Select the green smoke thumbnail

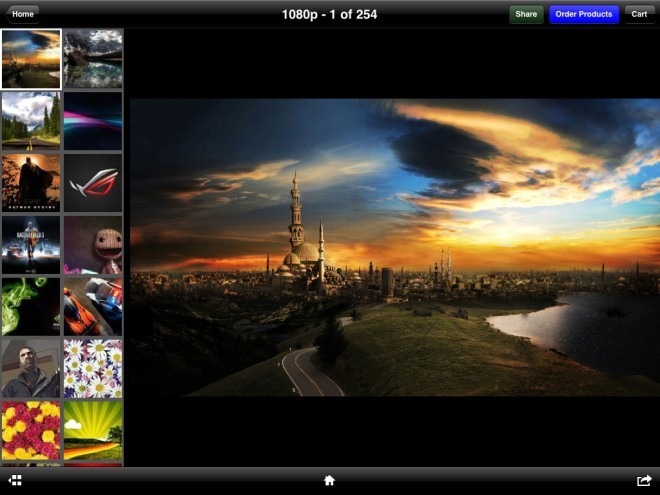coord(31,307)
